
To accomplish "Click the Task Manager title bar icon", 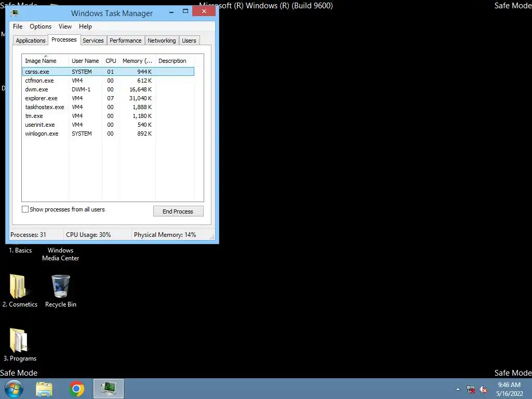I will [x=15, y=13].
